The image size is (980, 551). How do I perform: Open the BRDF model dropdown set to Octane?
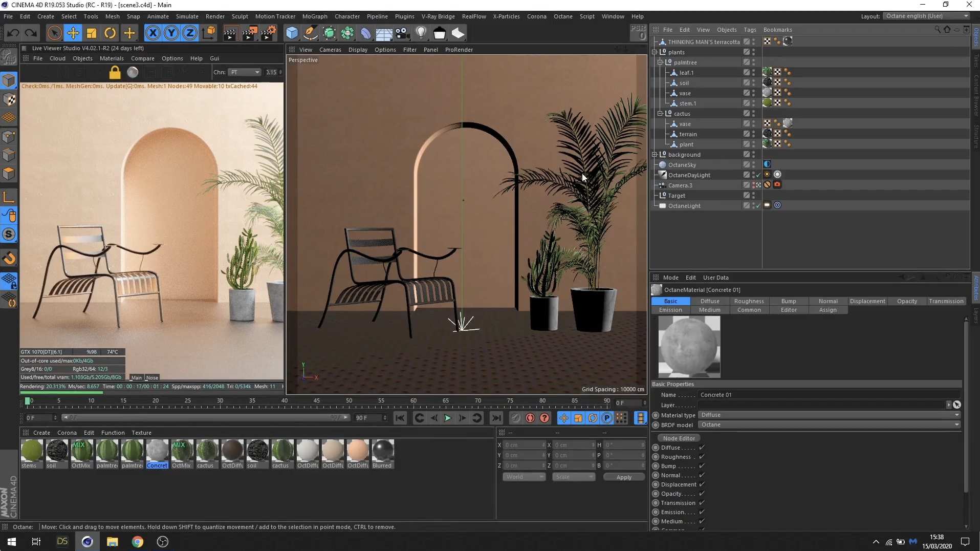click(x=828, y=425)
